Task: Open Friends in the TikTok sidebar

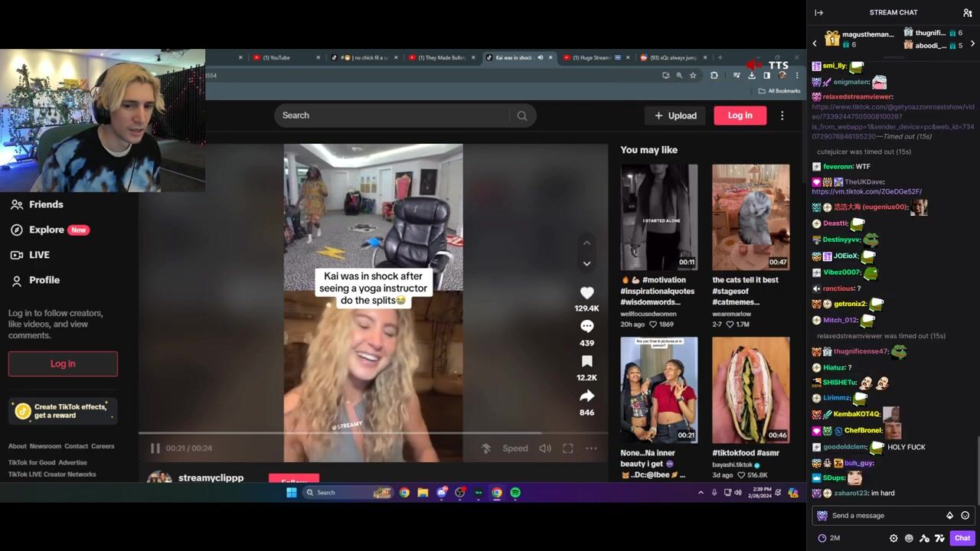Action: 37,204
